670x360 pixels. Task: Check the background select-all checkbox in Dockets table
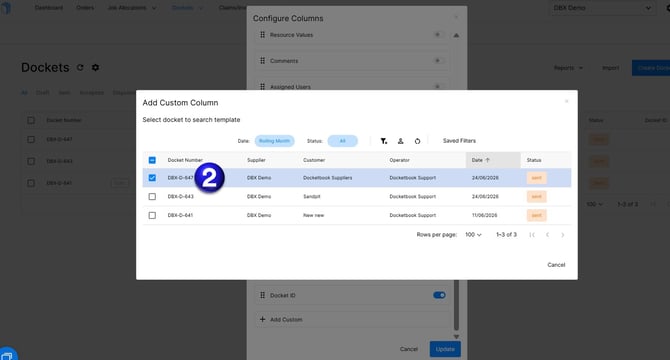pos(31,120)
